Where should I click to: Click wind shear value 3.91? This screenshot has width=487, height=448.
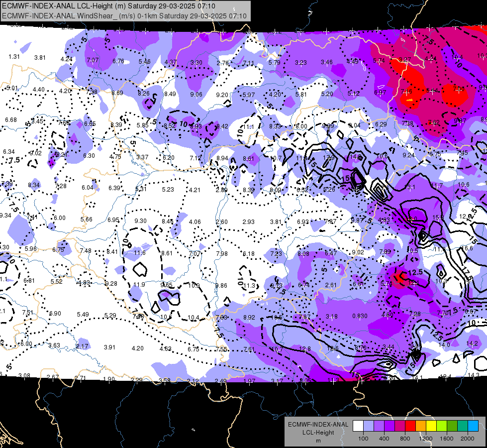coord(109,347)
